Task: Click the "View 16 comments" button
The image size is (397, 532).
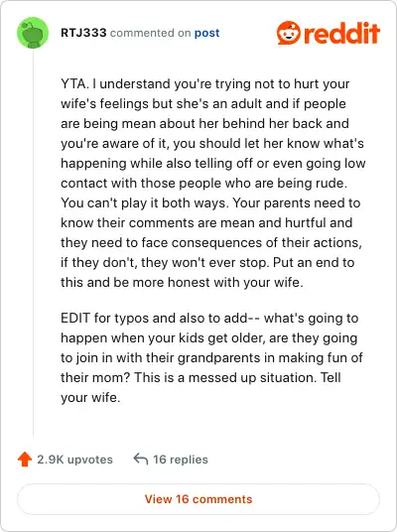Action: click(x=198, y=499)
